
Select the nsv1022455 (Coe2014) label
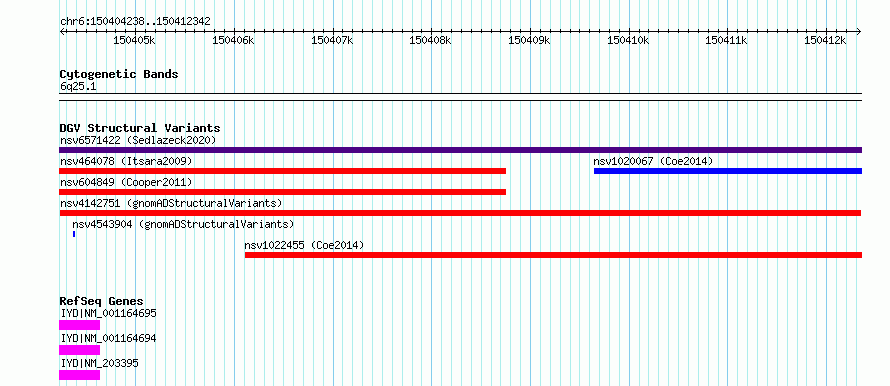pos(304,245)
